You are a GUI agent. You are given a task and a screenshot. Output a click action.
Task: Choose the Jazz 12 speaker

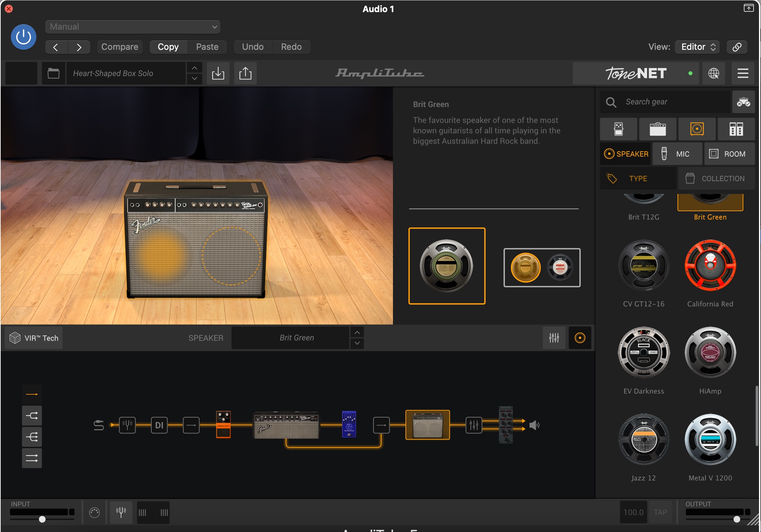pyautogui.click(x=644, y=447)
